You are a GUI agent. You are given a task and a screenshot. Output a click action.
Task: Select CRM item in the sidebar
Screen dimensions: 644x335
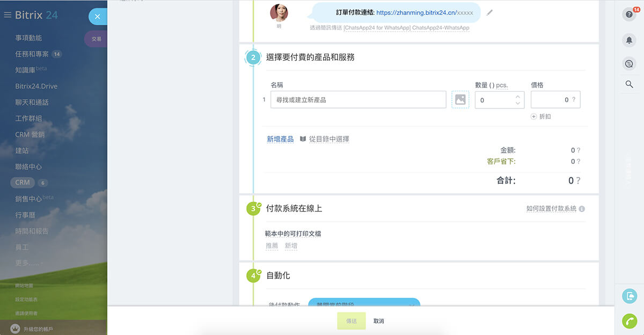[23, 183]
